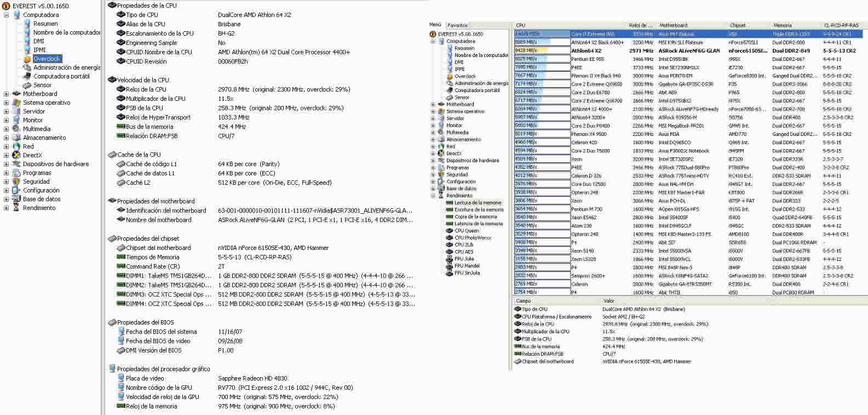The height and width of the screenshot is (415, 868).
Task: Expand the Almacenamiento node in the large left tree
Action: [x=6, y=138]
